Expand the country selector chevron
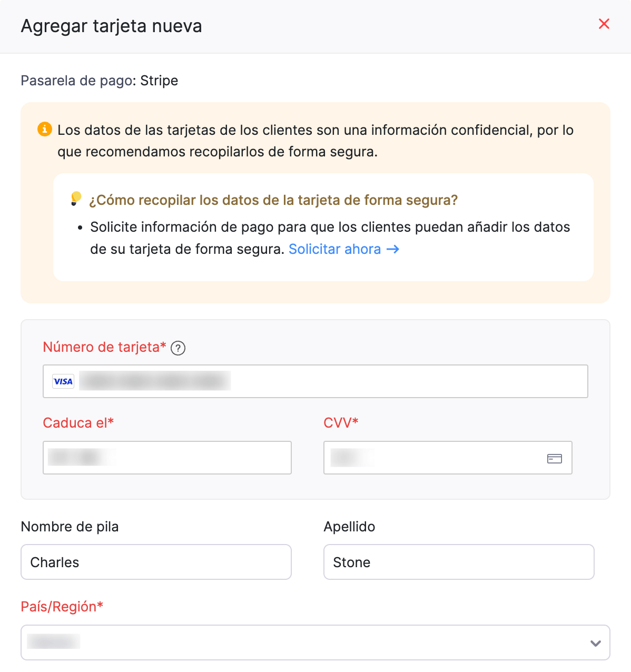 click(x=595, y=643)
